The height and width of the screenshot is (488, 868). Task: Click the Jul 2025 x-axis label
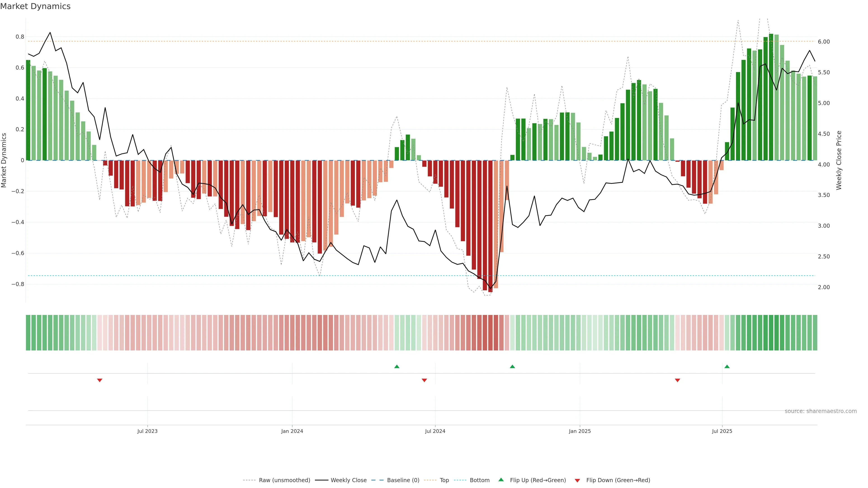point(722,431)
